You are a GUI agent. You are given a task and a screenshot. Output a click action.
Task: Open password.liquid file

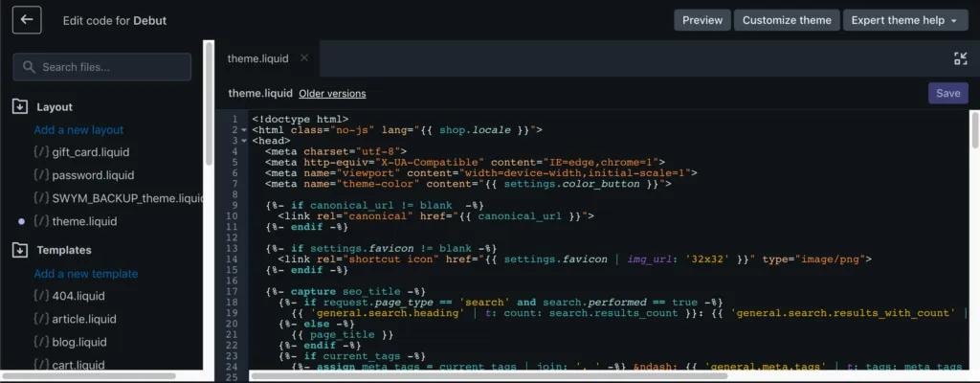click(93, 175)
